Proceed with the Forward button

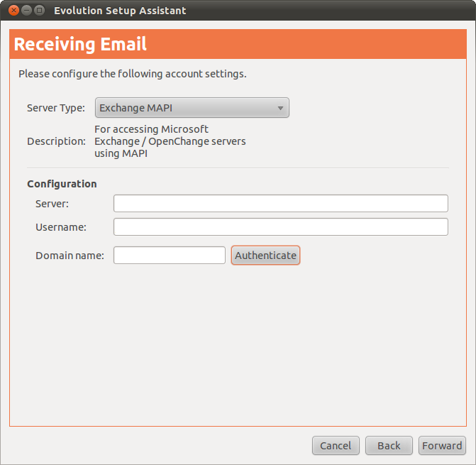point(442,446)
